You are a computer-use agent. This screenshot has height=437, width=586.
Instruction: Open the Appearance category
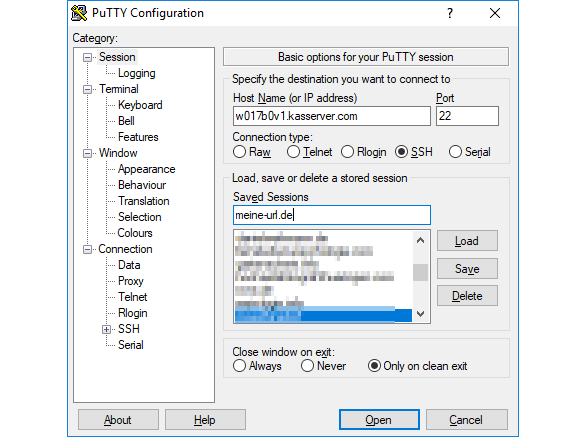coord(146,169)
